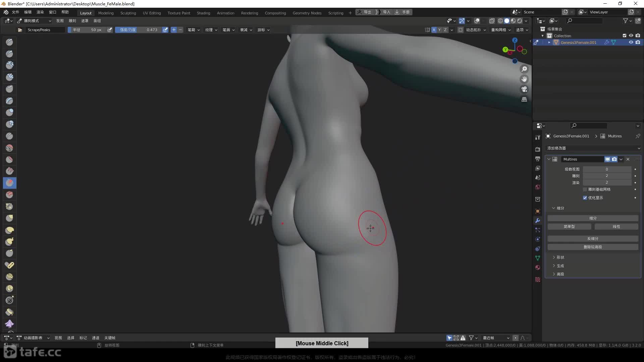Click the 反细分 unsubdivide button

point(593,239)
